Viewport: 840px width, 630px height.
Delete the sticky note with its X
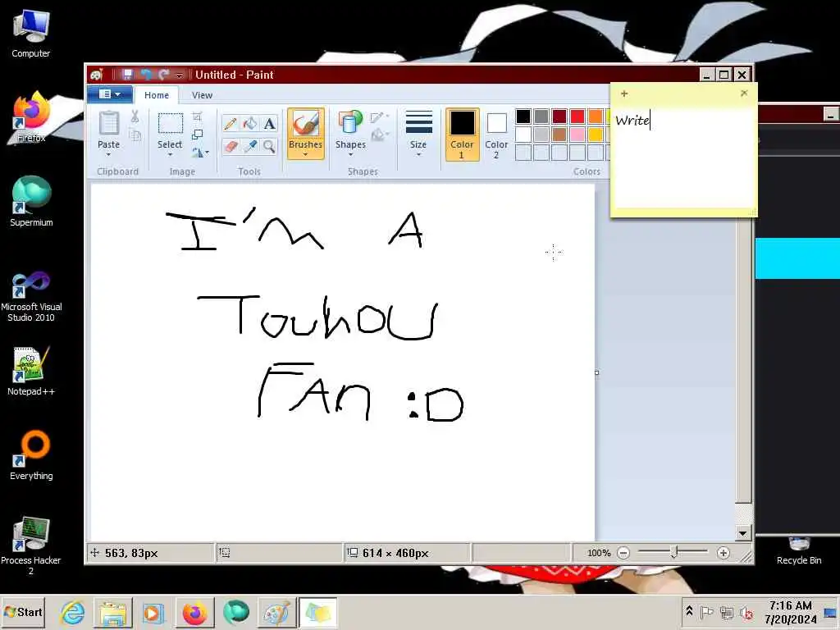744,94
